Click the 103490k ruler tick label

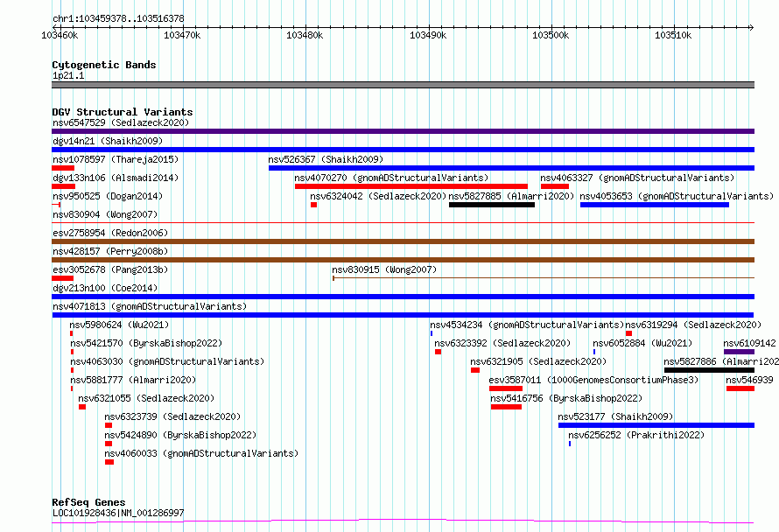(x=428, y=35)
